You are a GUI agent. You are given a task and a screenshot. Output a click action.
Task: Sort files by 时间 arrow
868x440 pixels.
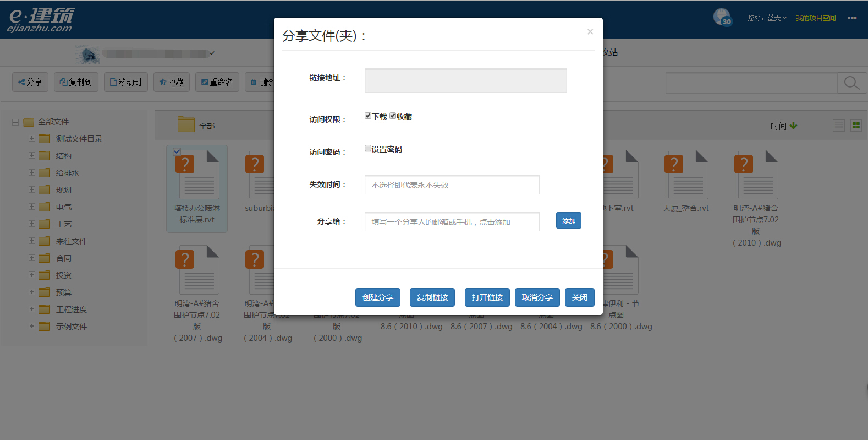click(793, 126)
